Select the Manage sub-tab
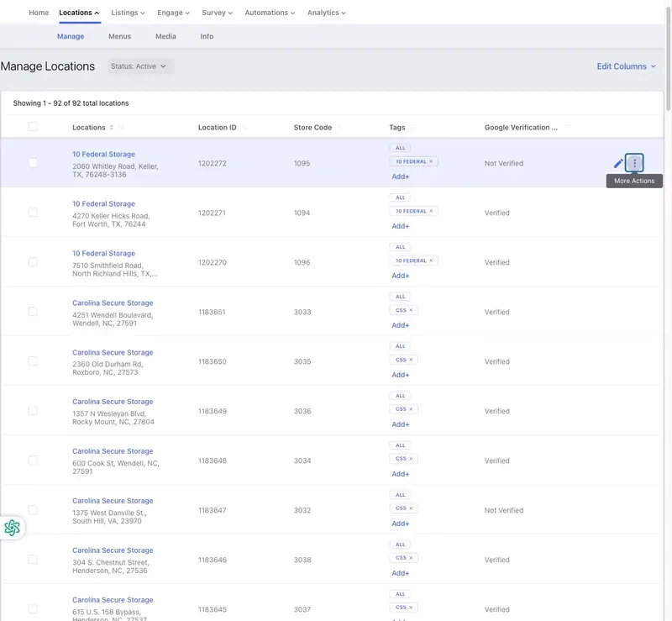This screenshot has width=672, height=621. coord(71,36)
